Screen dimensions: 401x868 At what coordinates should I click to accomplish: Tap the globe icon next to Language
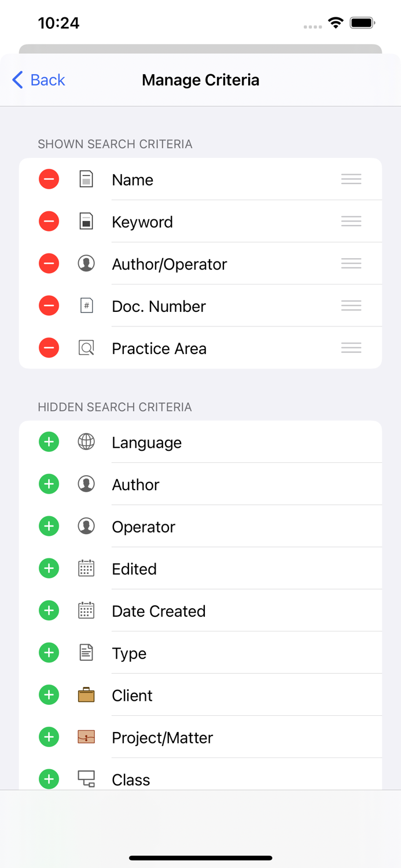pyautogui.click(x=86, y=442)
